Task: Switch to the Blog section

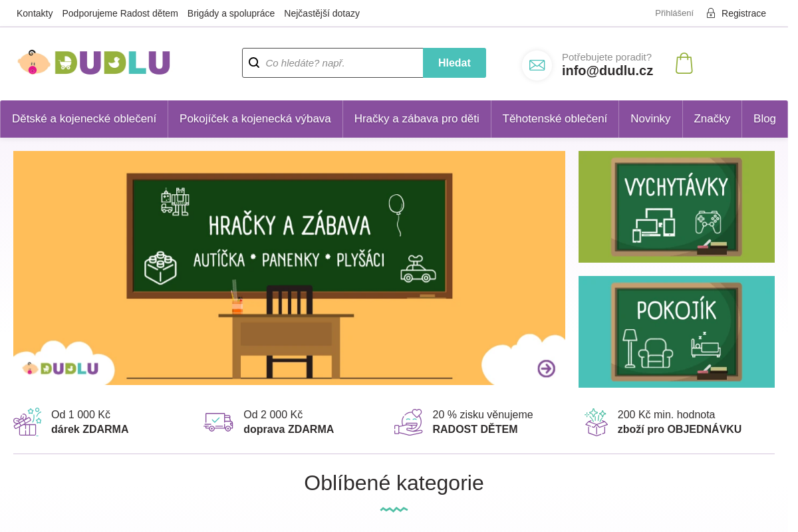Action: [765, 119]
